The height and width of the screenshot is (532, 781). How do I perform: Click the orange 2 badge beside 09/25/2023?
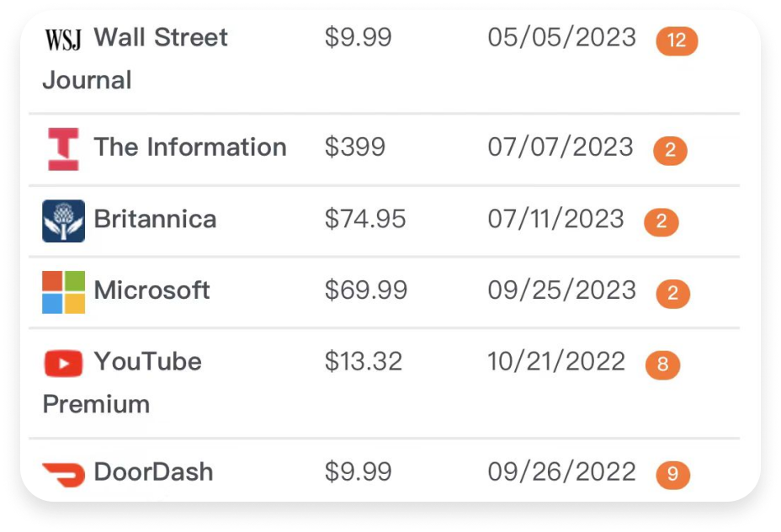tap(672, 294)
